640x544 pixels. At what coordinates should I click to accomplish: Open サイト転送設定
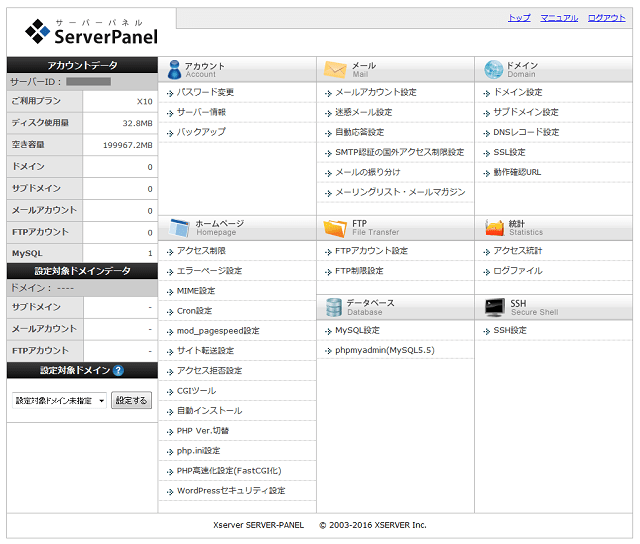pos(205,351)
